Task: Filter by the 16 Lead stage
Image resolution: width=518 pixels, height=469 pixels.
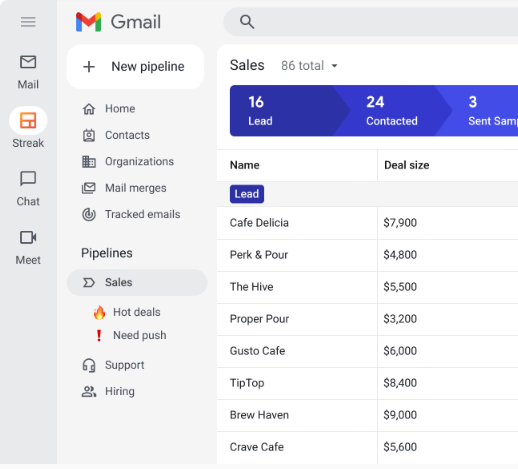Action: [283, 111]
